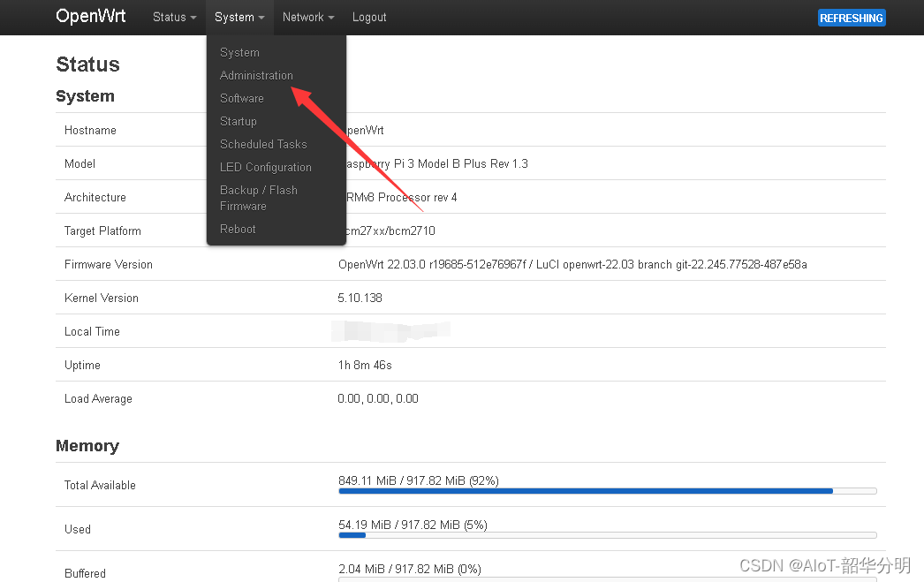The width and height of the screenshot is (924, 582).
Task: Click the Total Available memory progress bar
Action: click(x=608, y=491)
